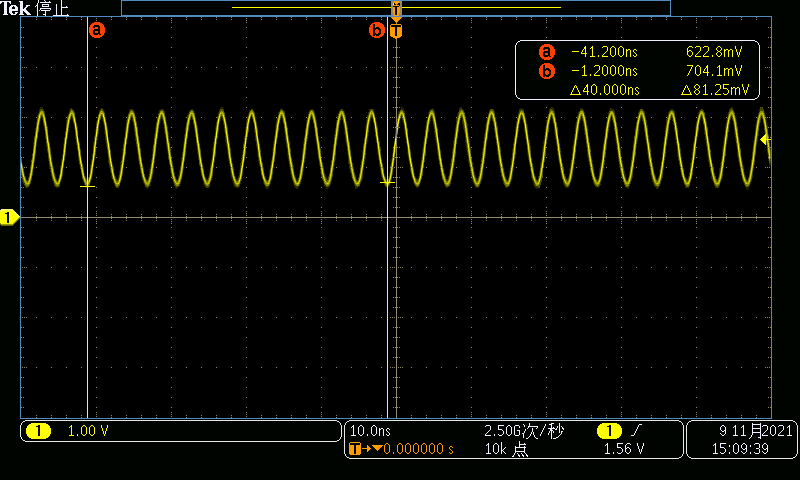Select cursor b marker at top
Viewport: 800px width, 480px height.
point(377,31)
